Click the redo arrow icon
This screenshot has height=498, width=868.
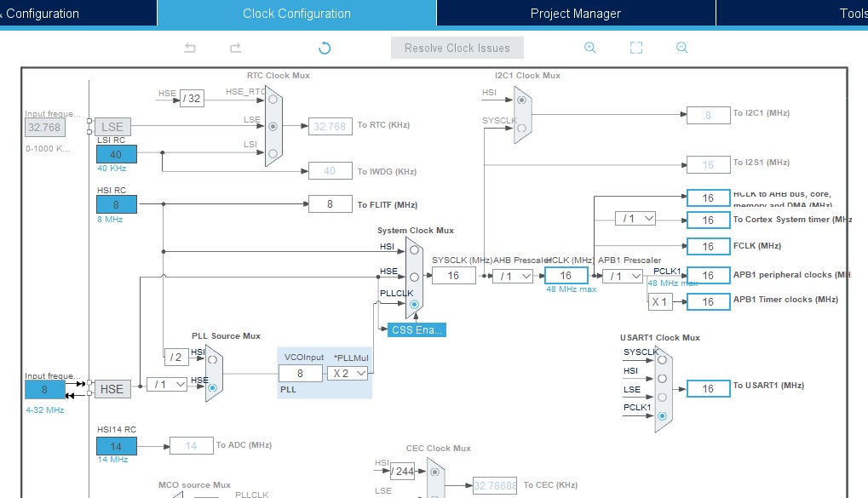[236, 49]
